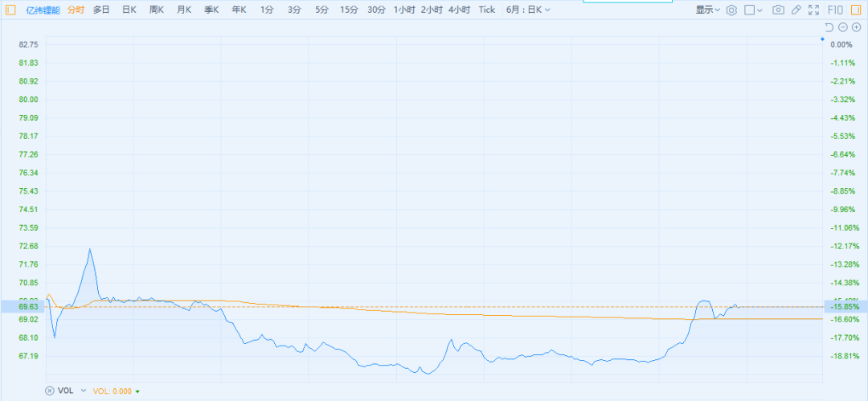Select the 年K yearly candlestick tab

[240, 10]
